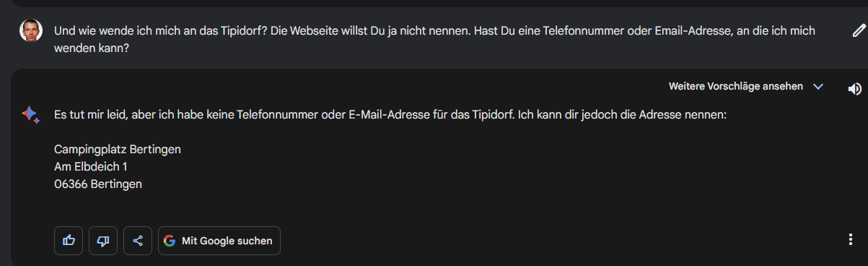
Task: Click the user profile avatar
Action: (x=30, y=30)
